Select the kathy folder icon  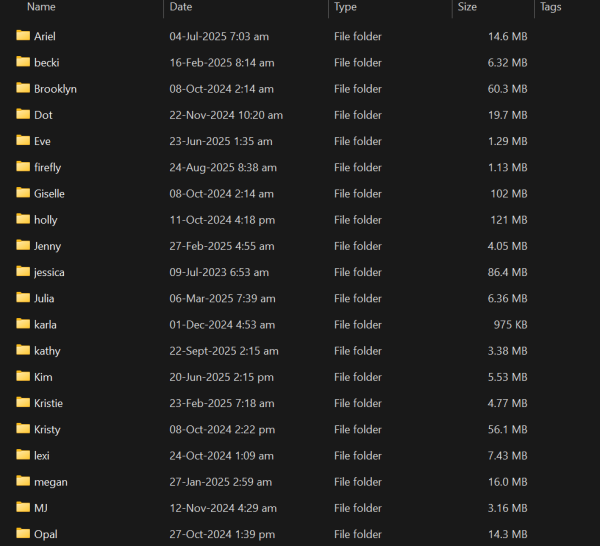(x=24, y=351)
